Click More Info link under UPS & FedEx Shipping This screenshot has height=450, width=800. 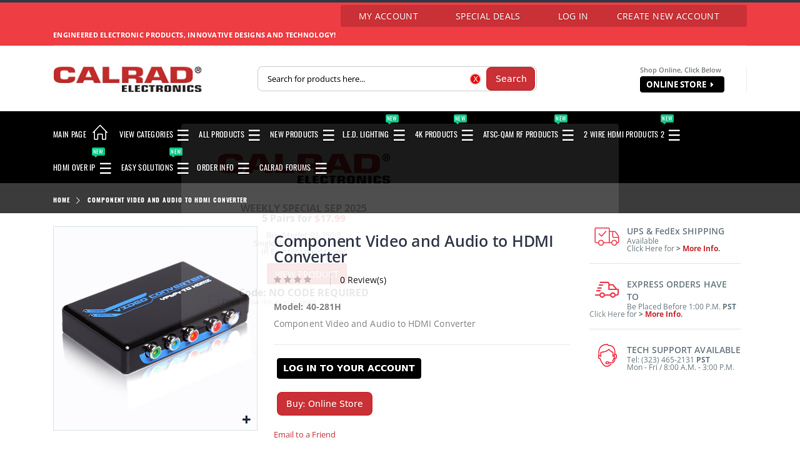701,248
